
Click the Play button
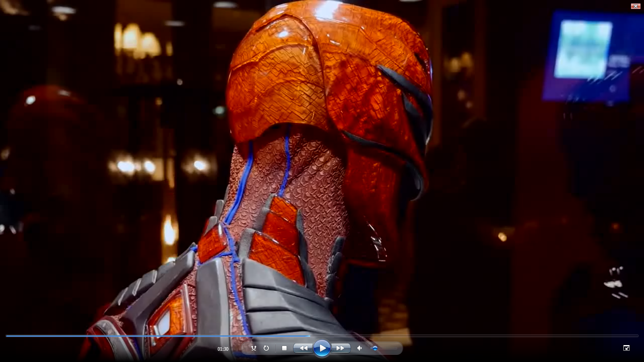[322, 348]
